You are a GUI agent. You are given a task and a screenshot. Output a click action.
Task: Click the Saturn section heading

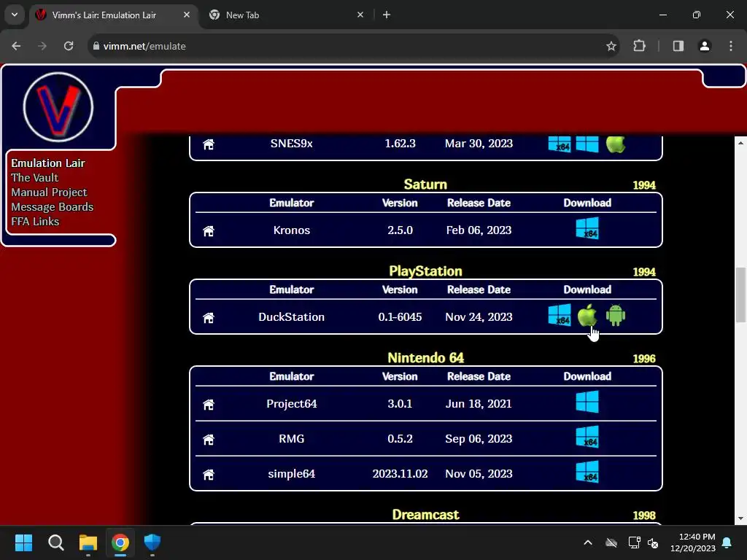[425, 184]
